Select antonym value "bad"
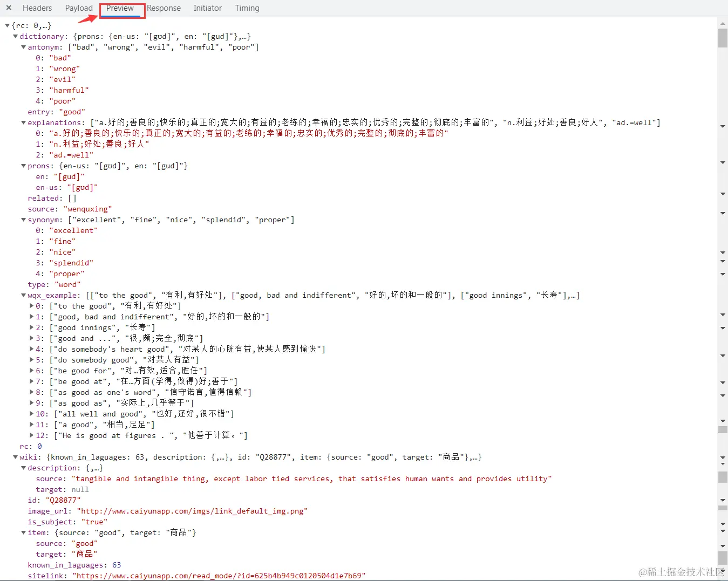The width and height of the screenshot is (728, 581). pyautogui.click(x=60, y=58)
